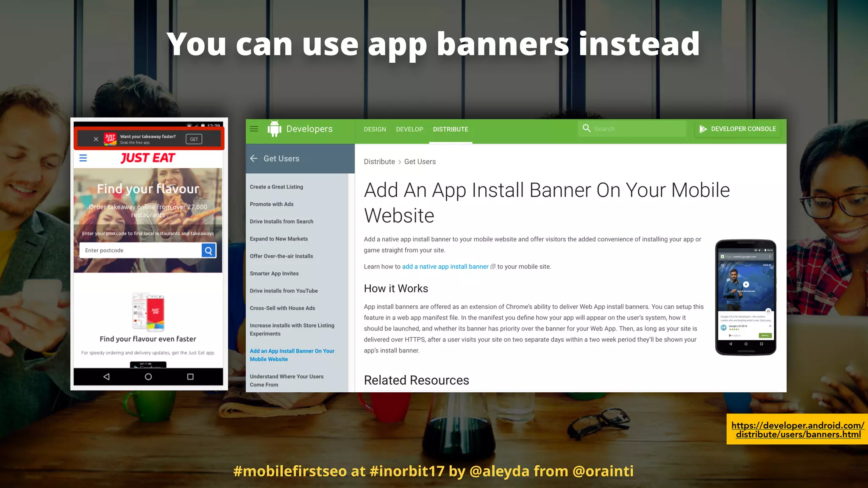Viewport: 868px width, 488px height.
Task: Open the DEVELOP tab
Action: [409, 129]
